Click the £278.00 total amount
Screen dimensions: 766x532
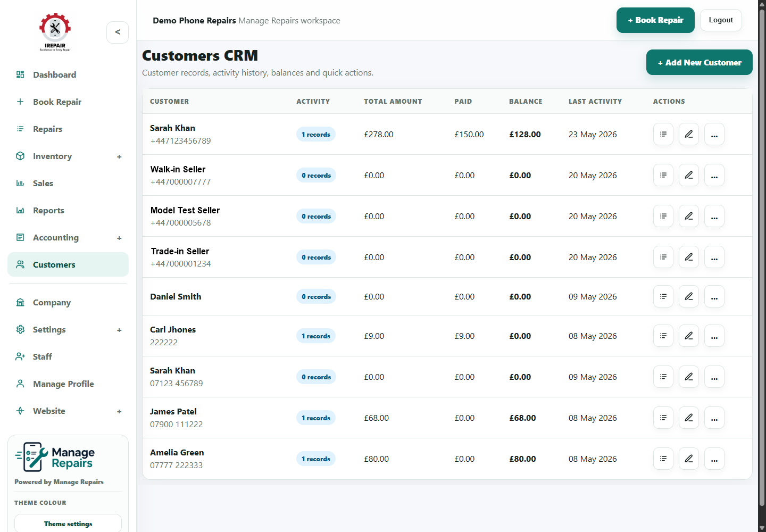click(379, 135)
